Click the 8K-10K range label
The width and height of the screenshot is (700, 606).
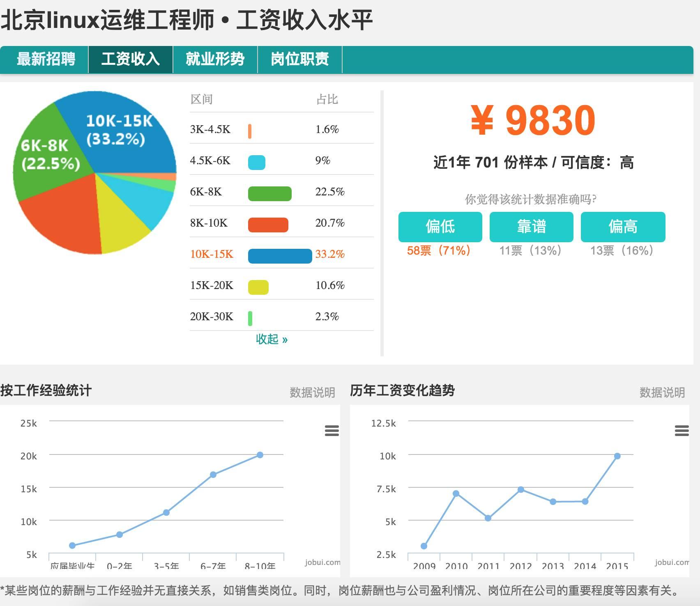pyautogui.click(x=209, y=223)
